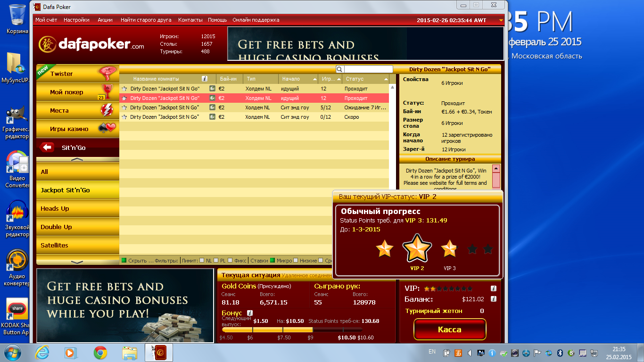This screenshot has height=362, width=644.
Task: Click the info icon in Название комнаты header
Action: (x=205, y=79)
